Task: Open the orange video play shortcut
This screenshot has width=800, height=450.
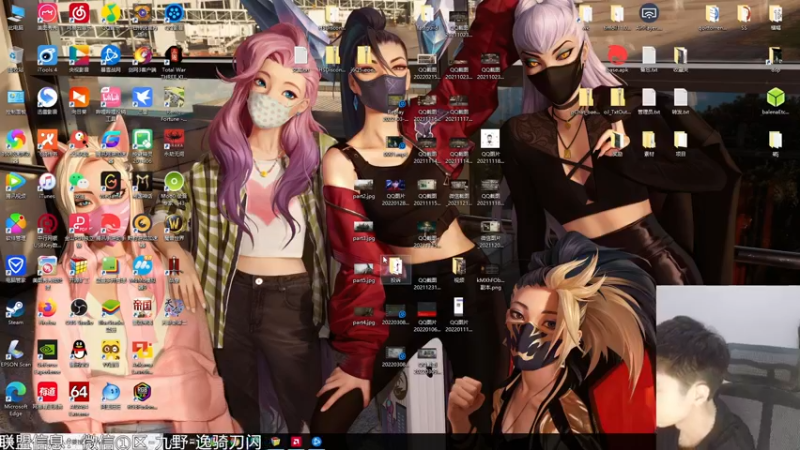Action: pos(79,97)
